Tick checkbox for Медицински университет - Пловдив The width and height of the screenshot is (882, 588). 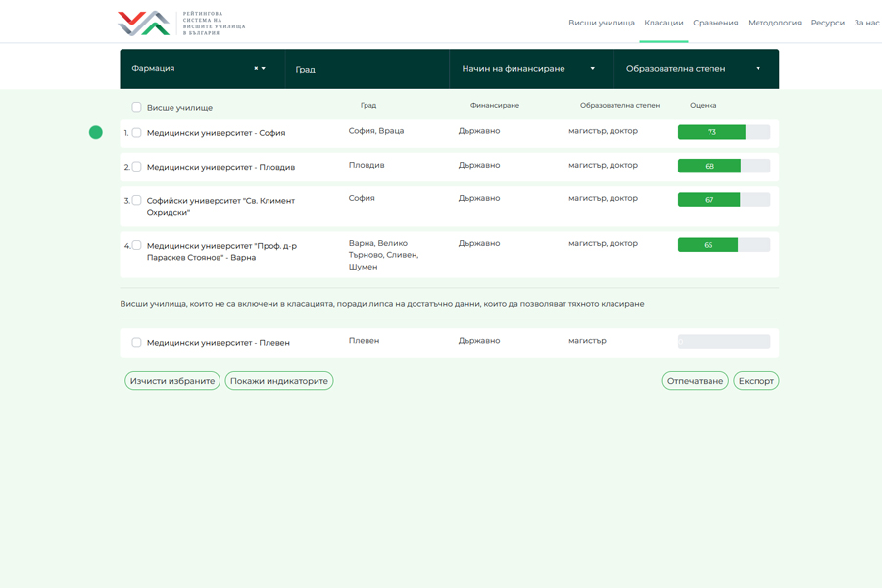136,167
